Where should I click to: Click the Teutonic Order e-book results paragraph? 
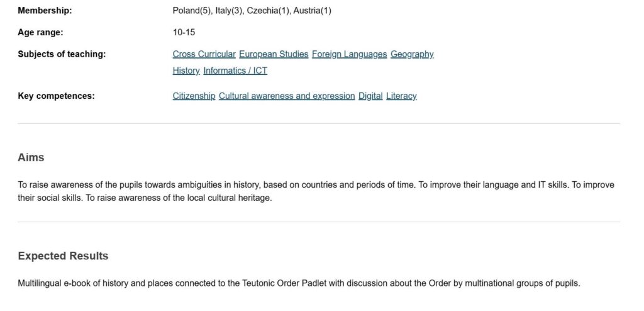299,283
